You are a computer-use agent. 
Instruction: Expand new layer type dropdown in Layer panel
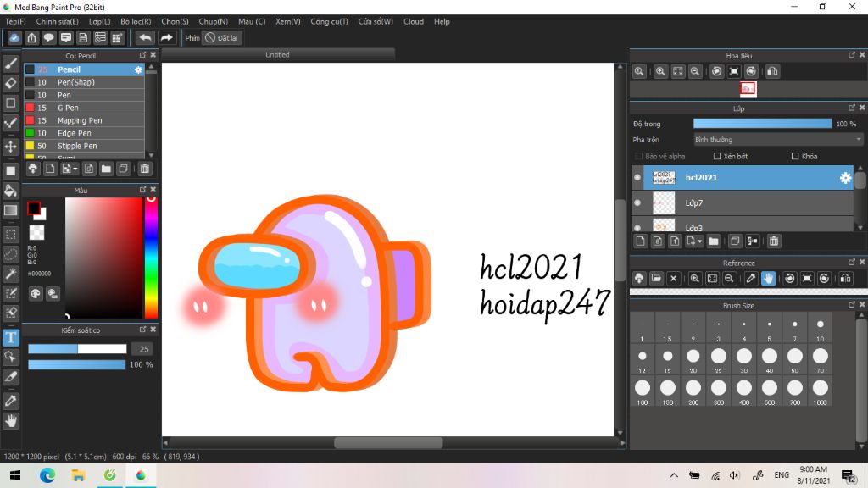click(x=700, y=241)
